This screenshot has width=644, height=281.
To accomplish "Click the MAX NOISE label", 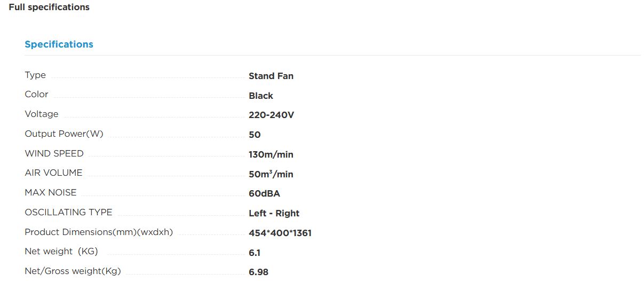I will coord(51,192).
